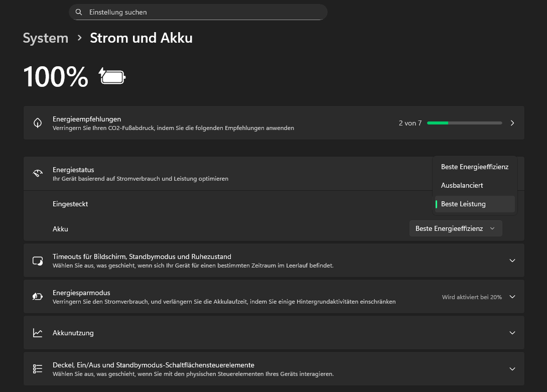Select Beste Energieeffizienz in the open dropdown list
The image size is (547, 392).
474,167
